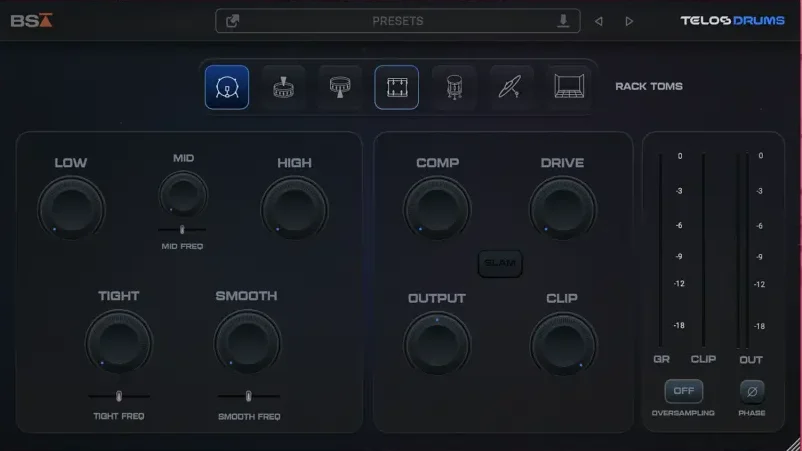Click the GR meter bar
This screenshot has height=451, width=802.
coord(660,251)
